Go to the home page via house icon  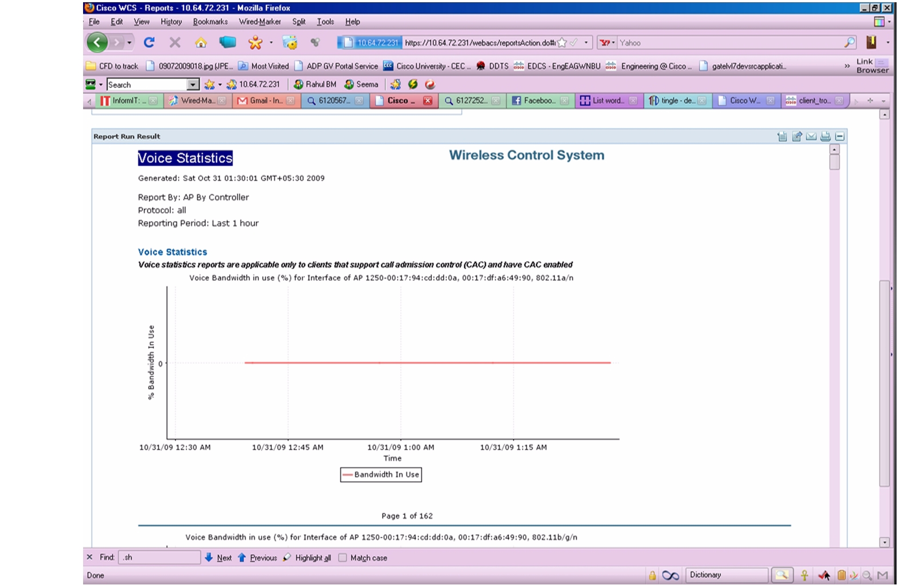tap(201, 43)
